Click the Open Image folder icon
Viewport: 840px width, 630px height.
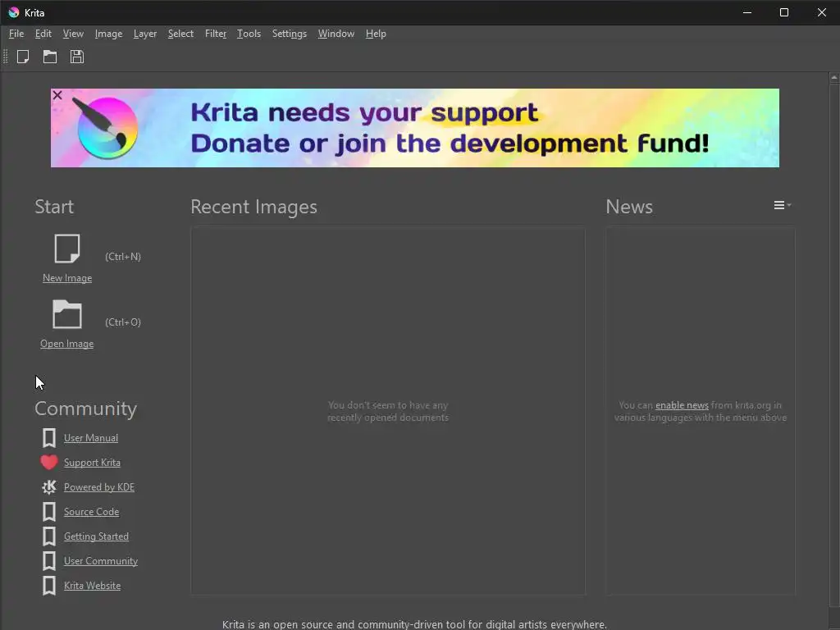point(67,314)
